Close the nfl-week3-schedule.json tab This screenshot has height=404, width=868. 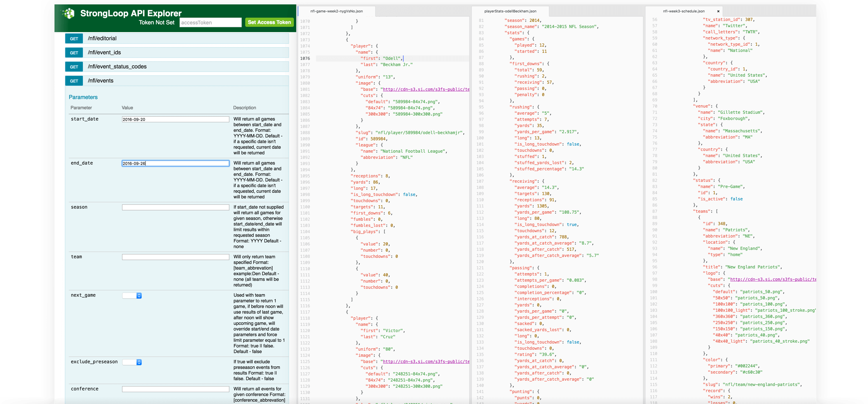[718, 11]
